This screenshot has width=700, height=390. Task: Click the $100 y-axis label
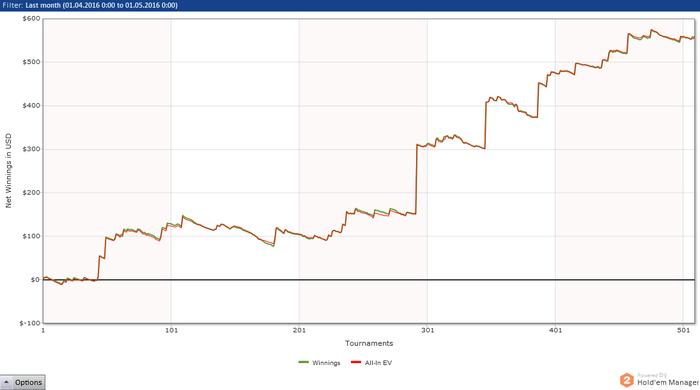31,236
